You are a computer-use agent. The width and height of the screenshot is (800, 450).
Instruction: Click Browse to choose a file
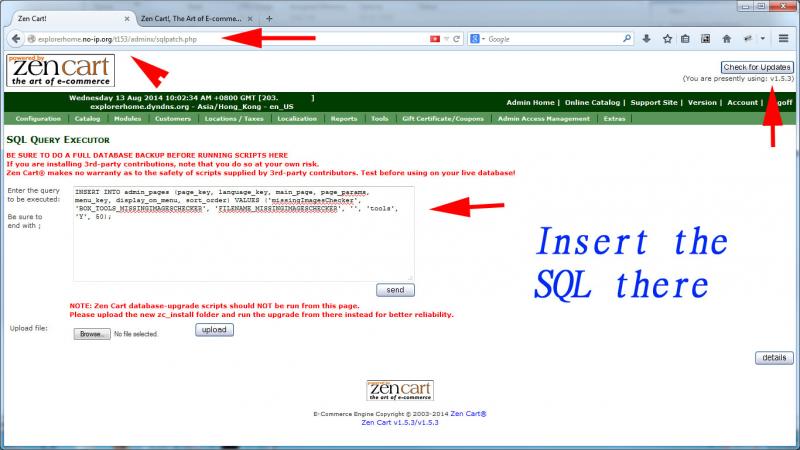point(92,334)
